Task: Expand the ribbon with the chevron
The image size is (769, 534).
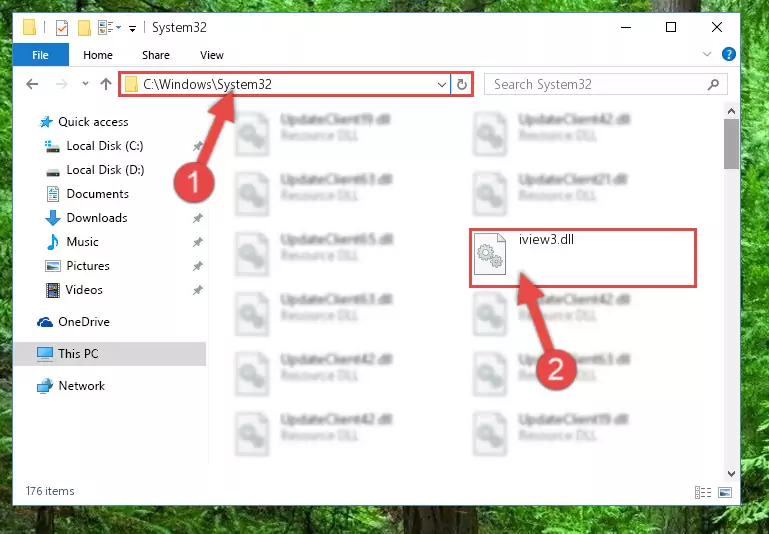Action: coord(707,54)
